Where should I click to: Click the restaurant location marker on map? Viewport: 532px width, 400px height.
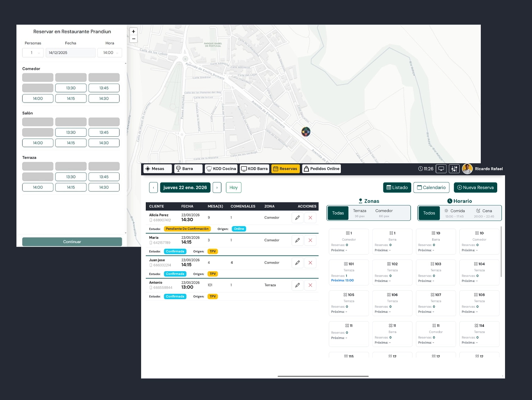306,132
